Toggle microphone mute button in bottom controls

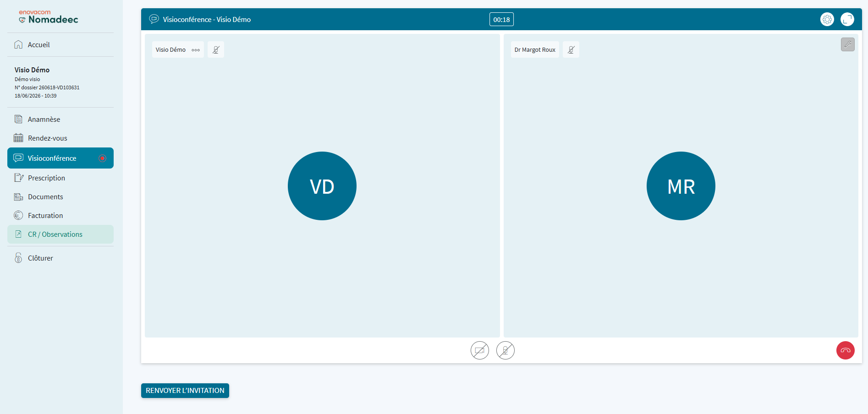click(505, 350)
